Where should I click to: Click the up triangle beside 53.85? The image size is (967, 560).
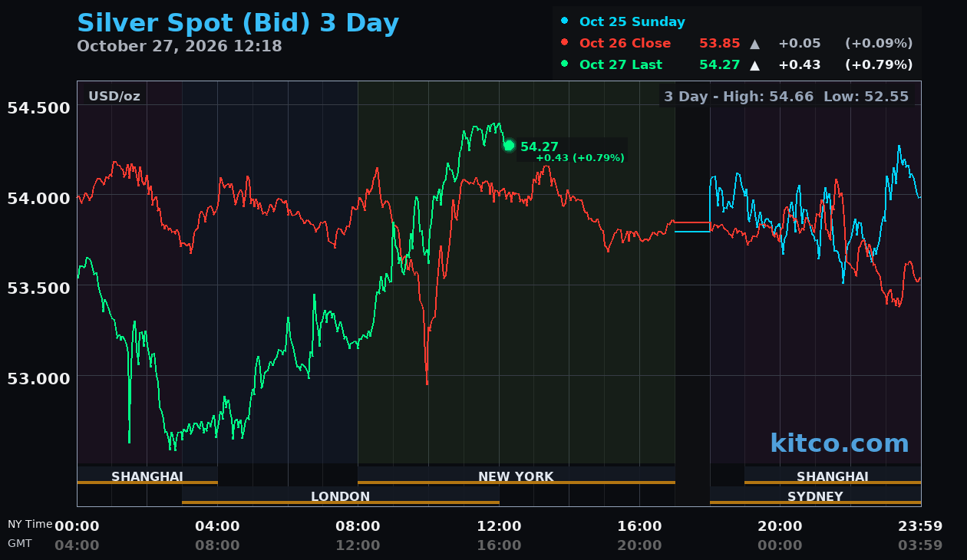754,44
